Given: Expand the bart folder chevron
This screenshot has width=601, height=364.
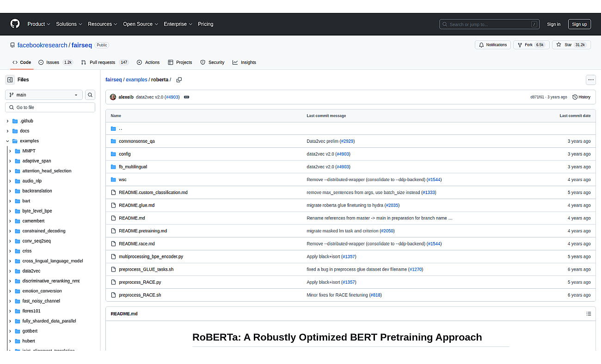Looking at the screenshot, I should 10,201.
